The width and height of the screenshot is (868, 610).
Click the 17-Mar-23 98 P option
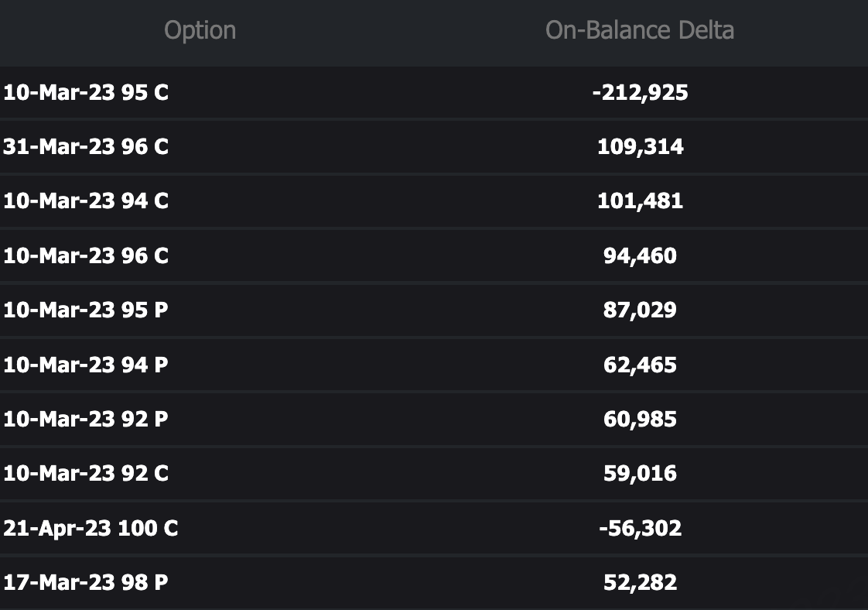click(86, 582)
